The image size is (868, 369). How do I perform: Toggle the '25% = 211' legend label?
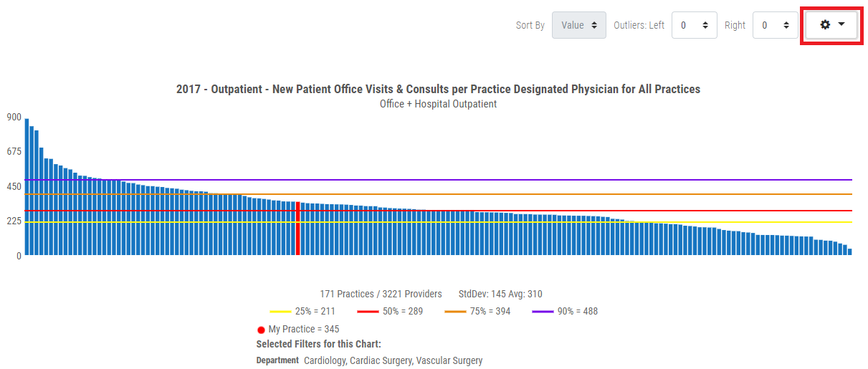click(x=315, y=312)
